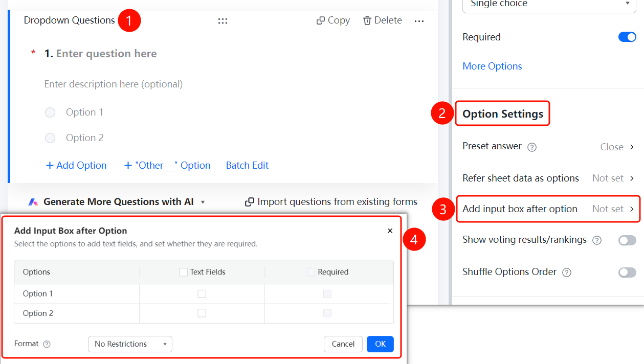
Task: Click the question description field
Action: pyautogui.click(x=114, y=84)
